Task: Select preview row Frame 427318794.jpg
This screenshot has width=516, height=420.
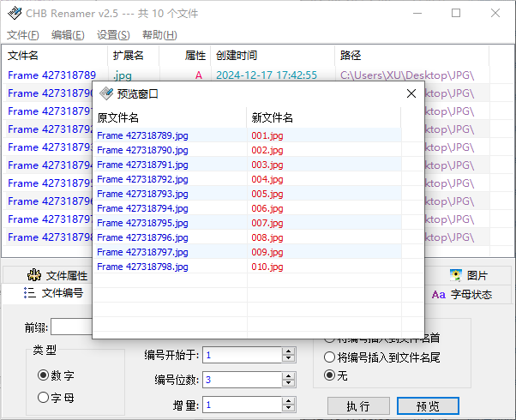Action: click(x=142, y=208)
